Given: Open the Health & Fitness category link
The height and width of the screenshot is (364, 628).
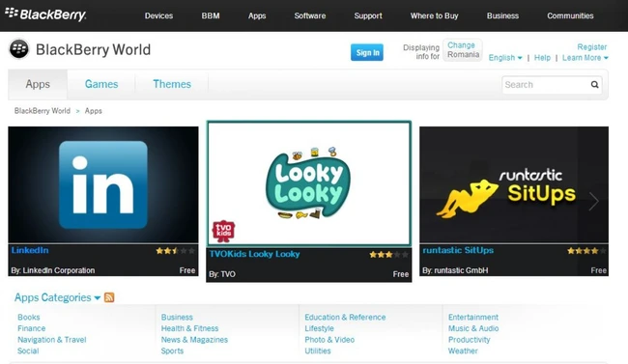Looking at the screenshot, I should click(189, 328).
